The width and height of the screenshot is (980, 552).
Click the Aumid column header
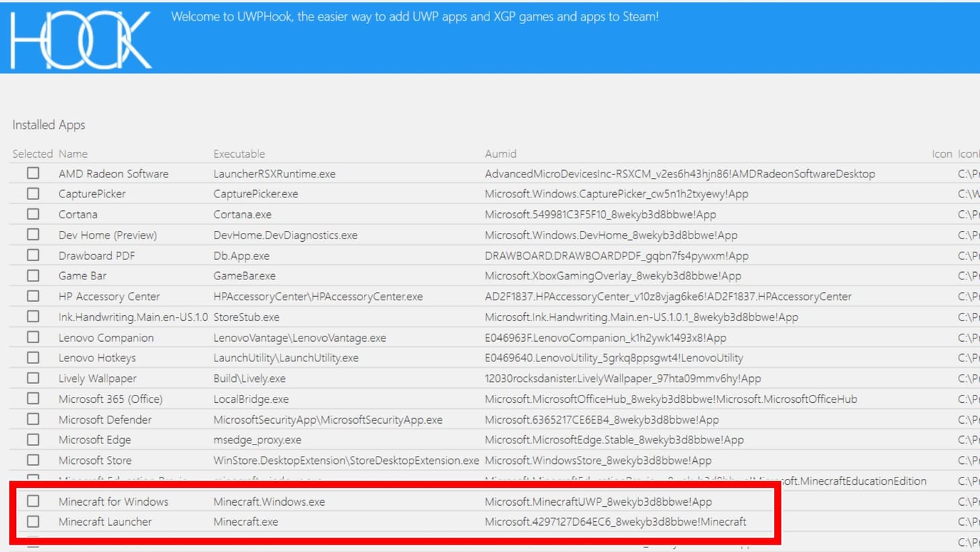coord(500,154)
